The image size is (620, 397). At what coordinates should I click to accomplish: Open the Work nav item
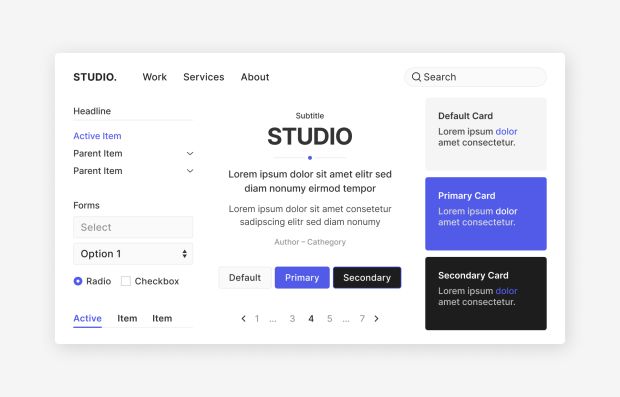click(x=155, y=77)
